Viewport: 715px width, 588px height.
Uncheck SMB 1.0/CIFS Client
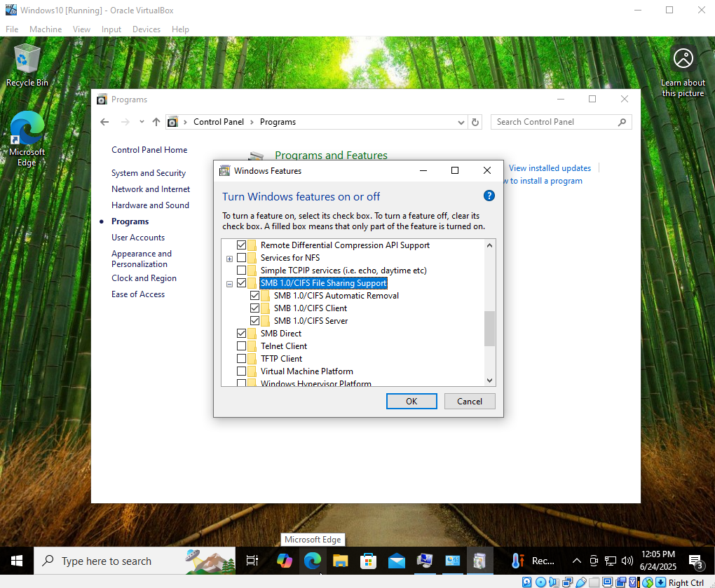click(x=254, y=308)
